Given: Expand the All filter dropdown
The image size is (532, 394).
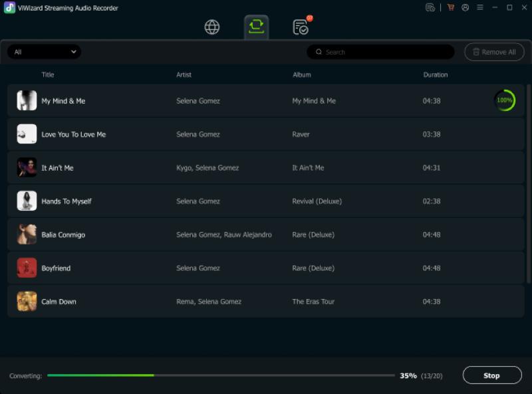Looking at the screenshot, I should click(x=44, y=52).
